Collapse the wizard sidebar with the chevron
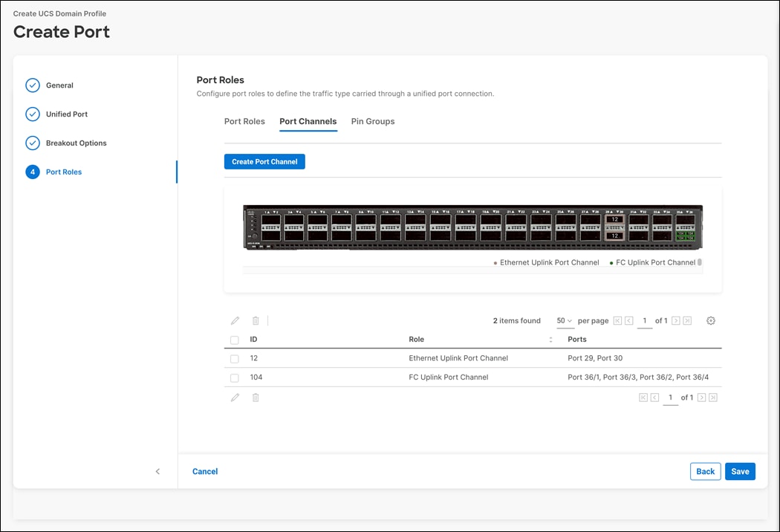780x532 pixels. coord(157,471)
